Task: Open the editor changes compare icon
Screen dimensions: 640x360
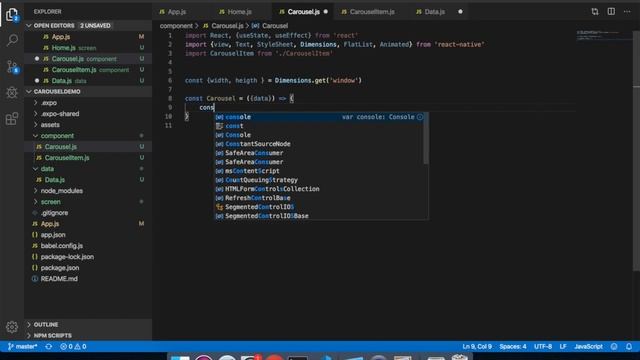Action: 595,12
